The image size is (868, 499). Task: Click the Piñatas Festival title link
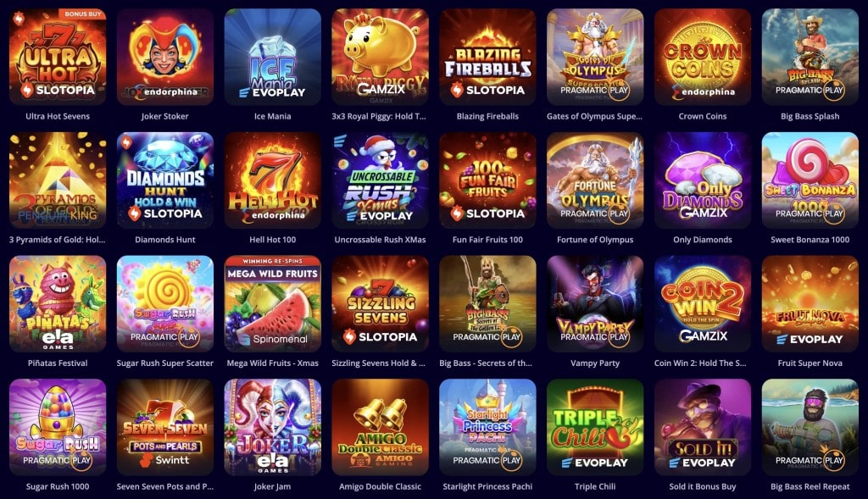pyautogui.click(x=58, y=363)
